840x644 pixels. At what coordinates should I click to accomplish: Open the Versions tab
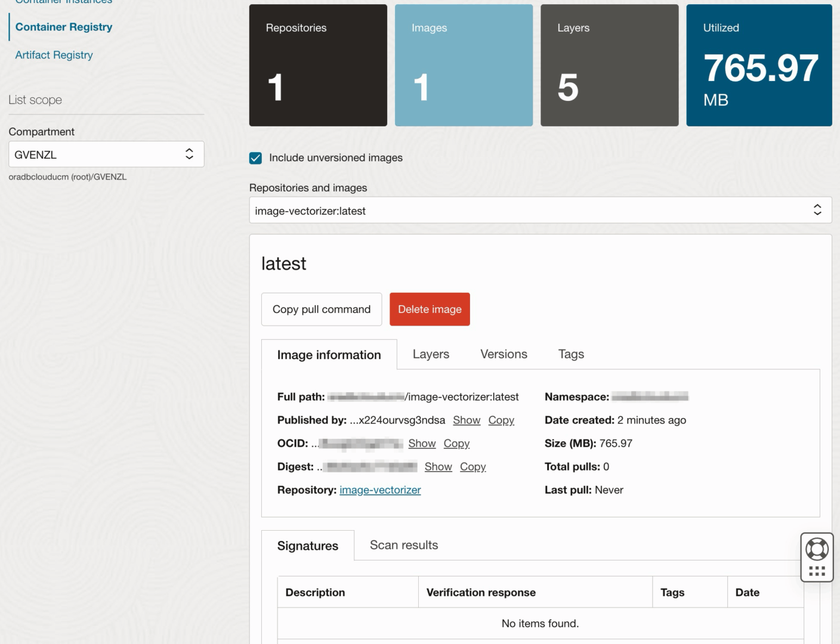[x=503, y=354]
